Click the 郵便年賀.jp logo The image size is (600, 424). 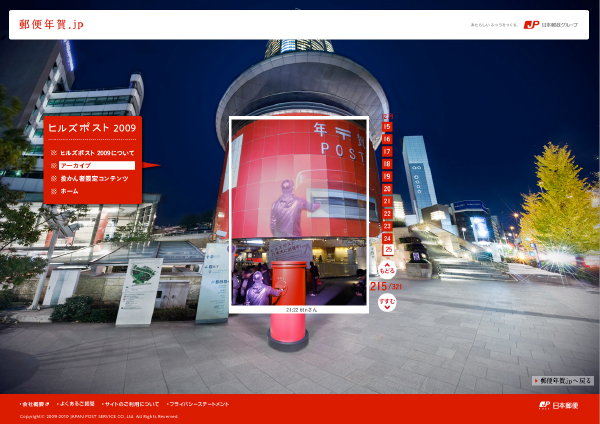51,24
